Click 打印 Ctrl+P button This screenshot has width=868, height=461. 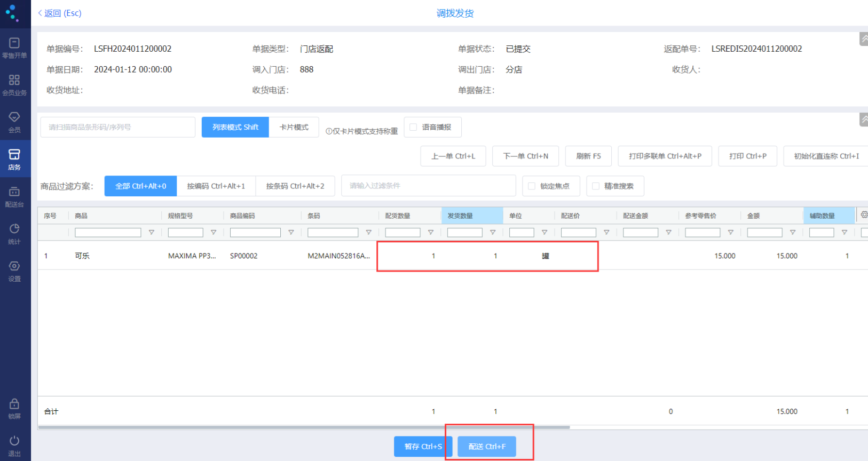(748, 156)
